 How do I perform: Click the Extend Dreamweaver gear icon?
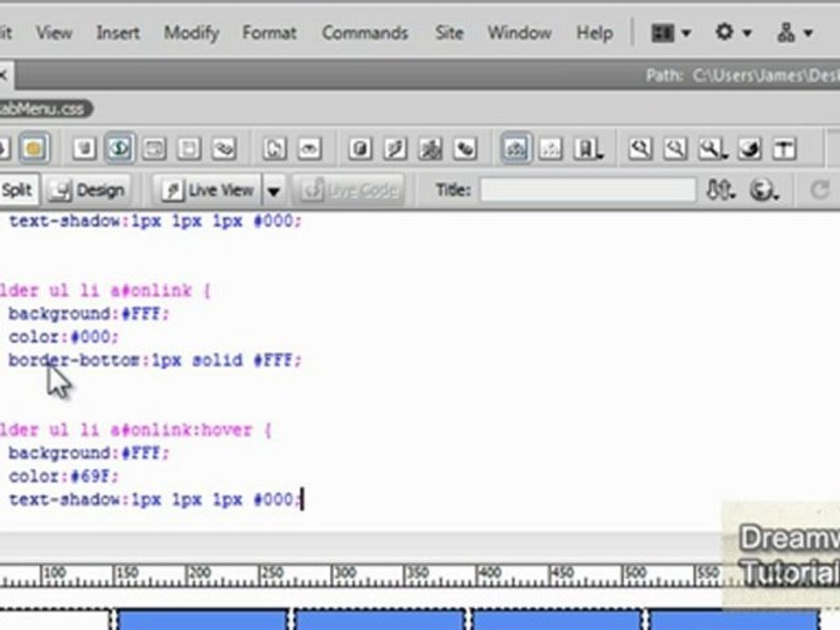724,32
